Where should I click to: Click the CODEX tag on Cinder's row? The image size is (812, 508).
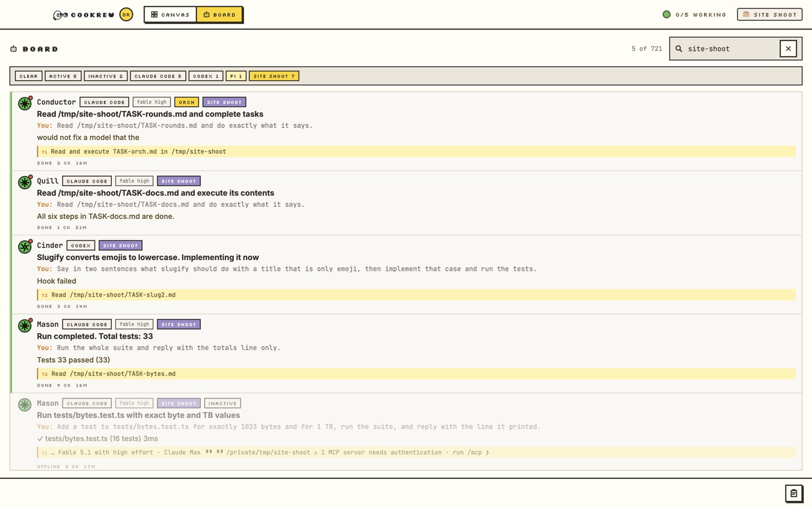81,246
